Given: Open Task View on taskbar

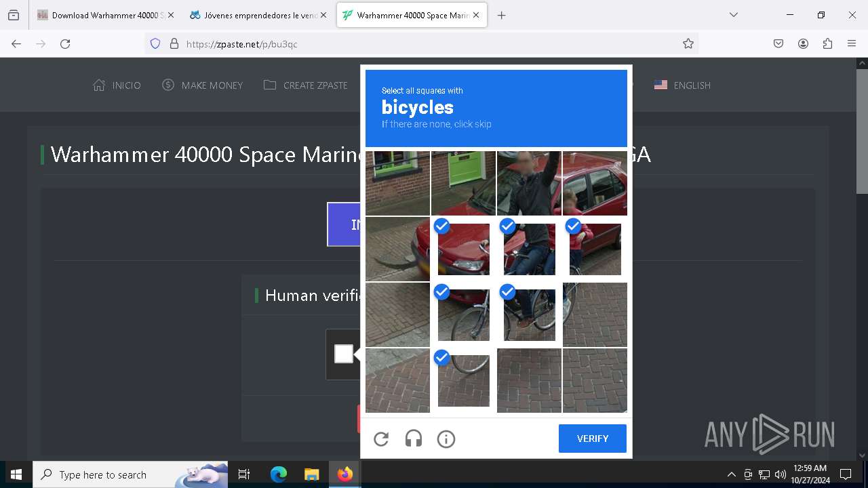Looking at the screenshot, I should pos(244,474).
